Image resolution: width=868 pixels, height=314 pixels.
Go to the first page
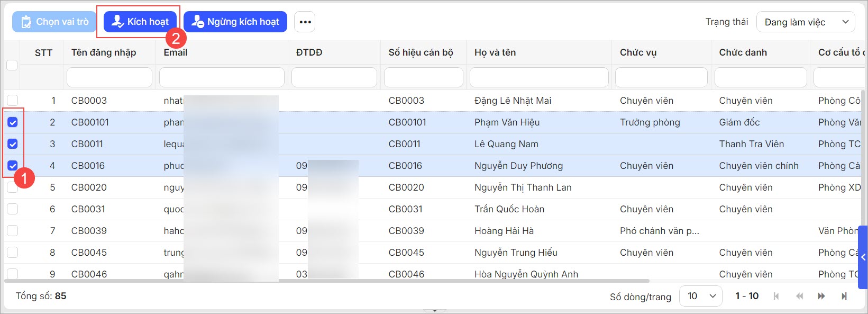776,296
